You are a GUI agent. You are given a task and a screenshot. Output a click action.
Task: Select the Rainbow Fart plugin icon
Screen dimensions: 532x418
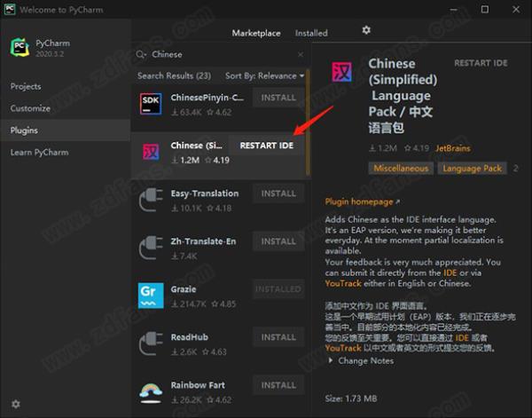pos(151,392)
